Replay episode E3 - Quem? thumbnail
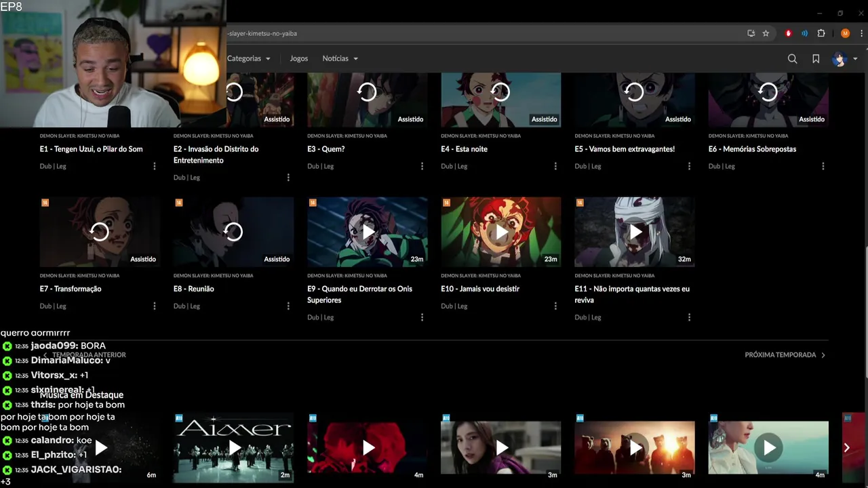 367,100
